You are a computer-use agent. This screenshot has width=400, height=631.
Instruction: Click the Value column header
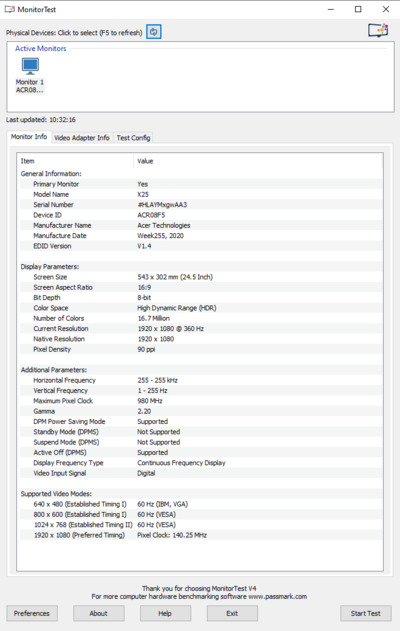258,161
